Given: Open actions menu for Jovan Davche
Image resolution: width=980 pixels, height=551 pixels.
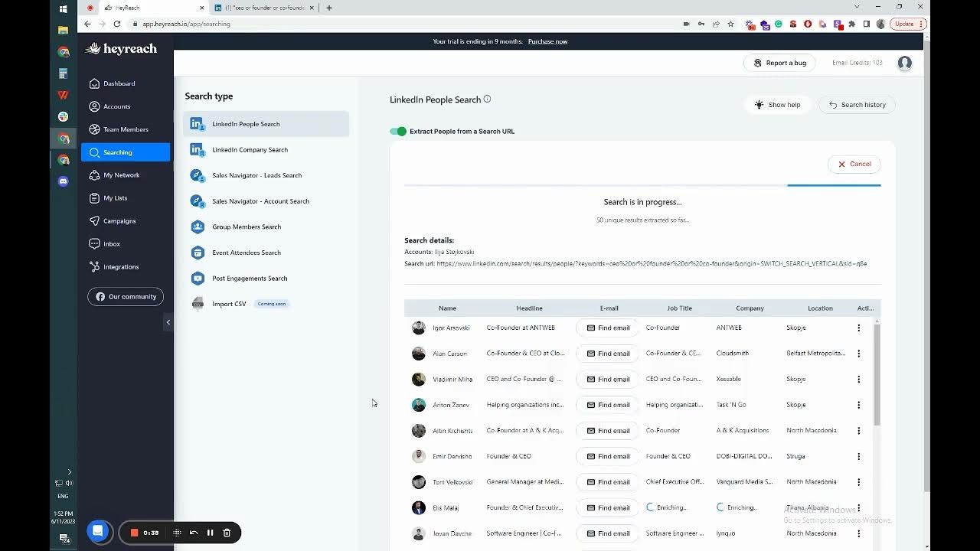Looking at the screenshot, I should point(859,533).
